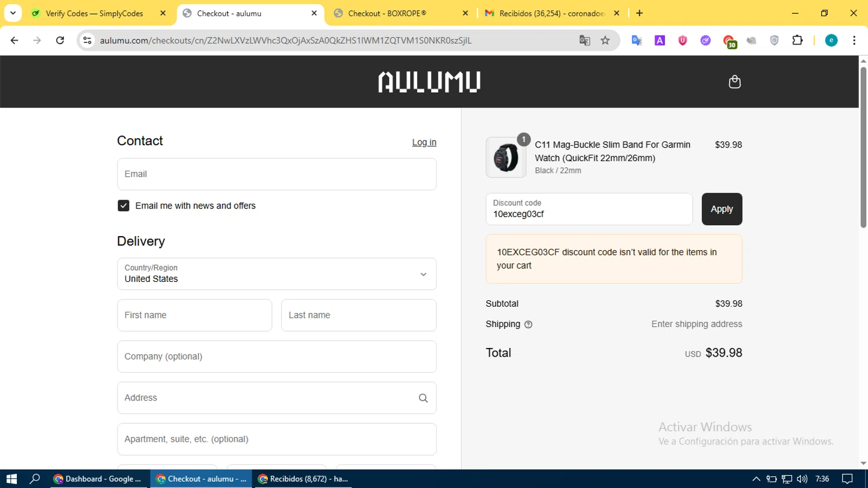Click the Apply discount button
This screenshot has width=868, height=488.
[x=722, y=209]
